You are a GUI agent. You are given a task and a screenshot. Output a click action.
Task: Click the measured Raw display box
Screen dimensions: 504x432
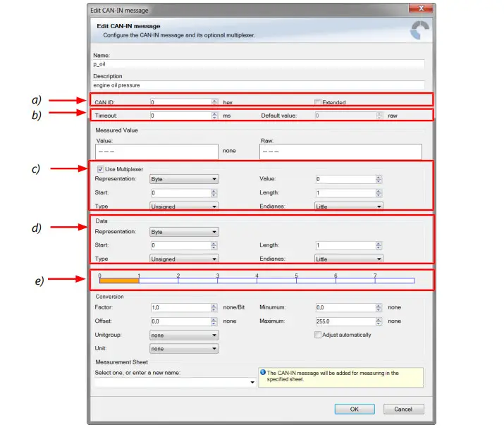coord(340,152)
